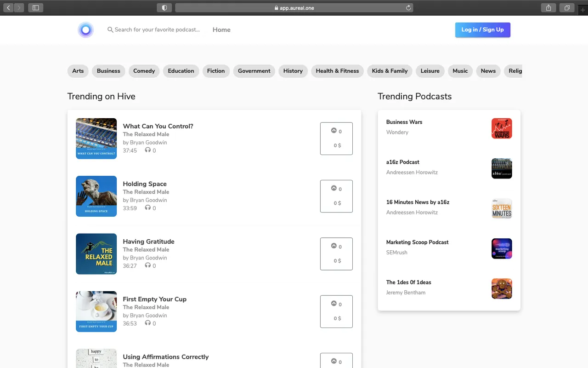
Task: Select the Fiction category chip
Action: [x=216, y=71]
